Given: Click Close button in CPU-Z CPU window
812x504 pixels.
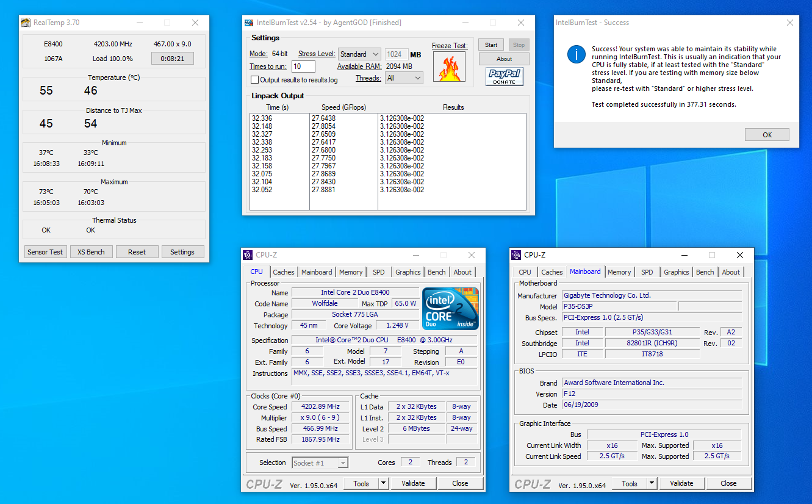Looking at the screenshot, I should [x=460, y=483].
